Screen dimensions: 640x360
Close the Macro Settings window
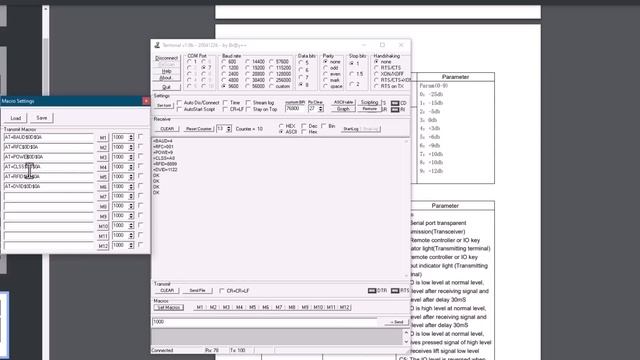coord(146,101)
